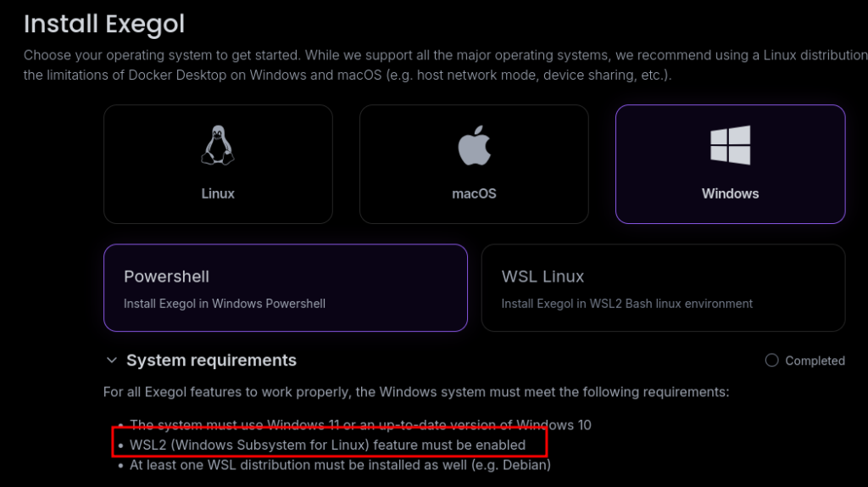This screenshot has width=868, height=487.
Task: Click the Install Exegol page heading
Action: tap(104, 24)
